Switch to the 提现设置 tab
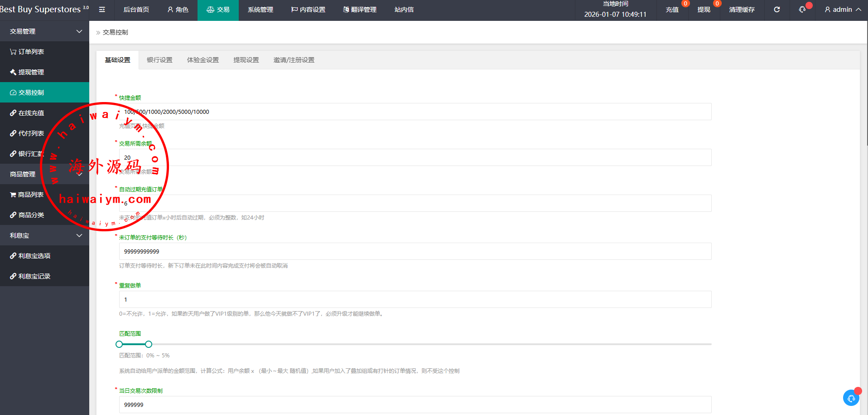This screenshot has width=868, height=415. click(246, 60)
